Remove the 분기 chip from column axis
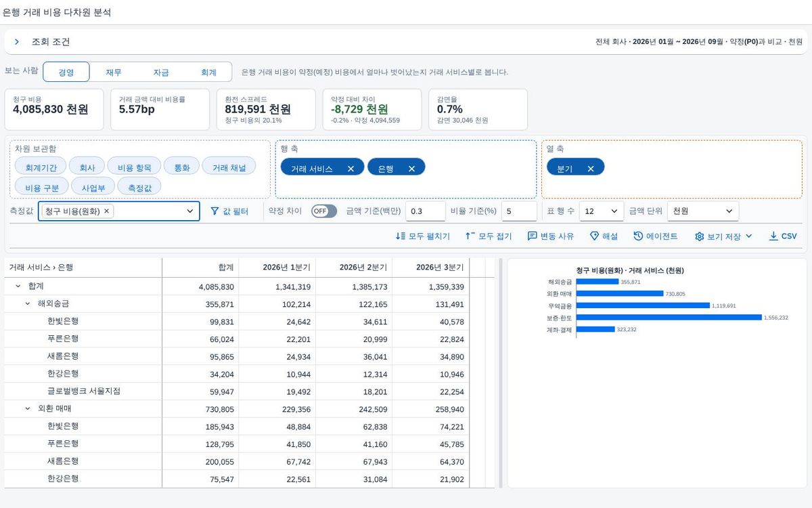812x508 pixels. coord(591,169)
